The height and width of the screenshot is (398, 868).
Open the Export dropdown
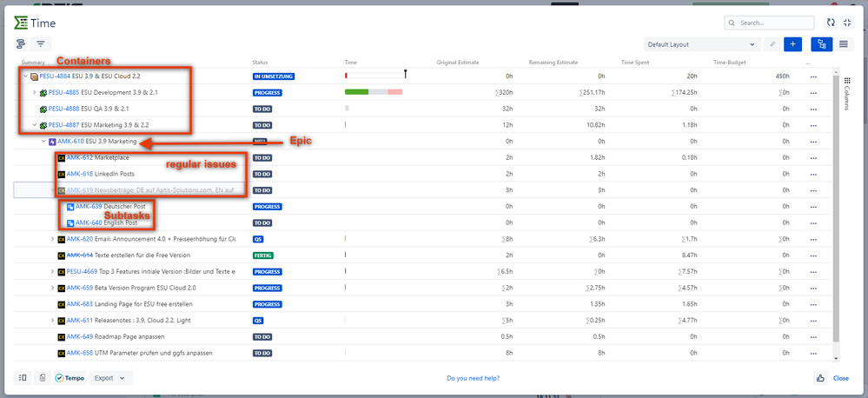(110, 378)
